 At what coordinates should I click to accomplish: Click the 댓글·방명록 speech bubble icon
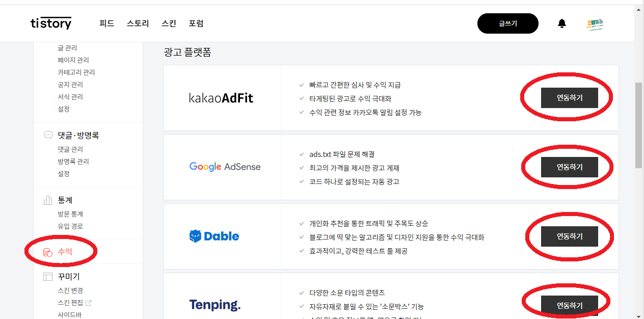pos(48,136)
